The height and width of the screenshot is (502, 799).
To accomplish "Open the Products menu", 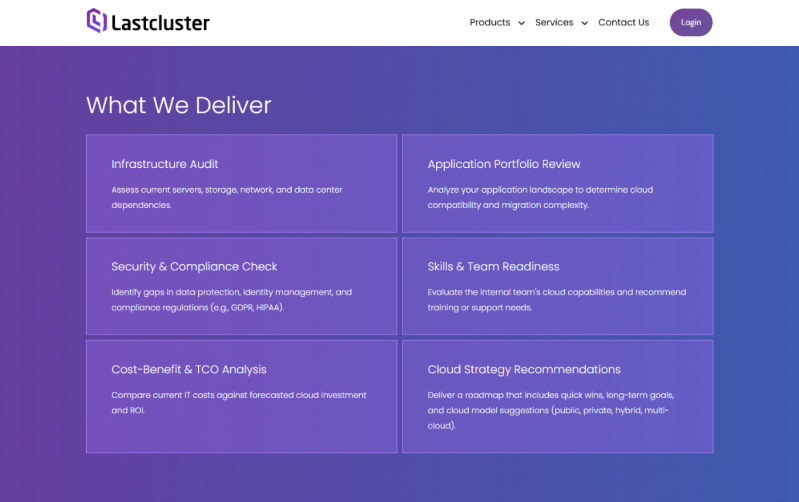I will (x=490, y=22).
